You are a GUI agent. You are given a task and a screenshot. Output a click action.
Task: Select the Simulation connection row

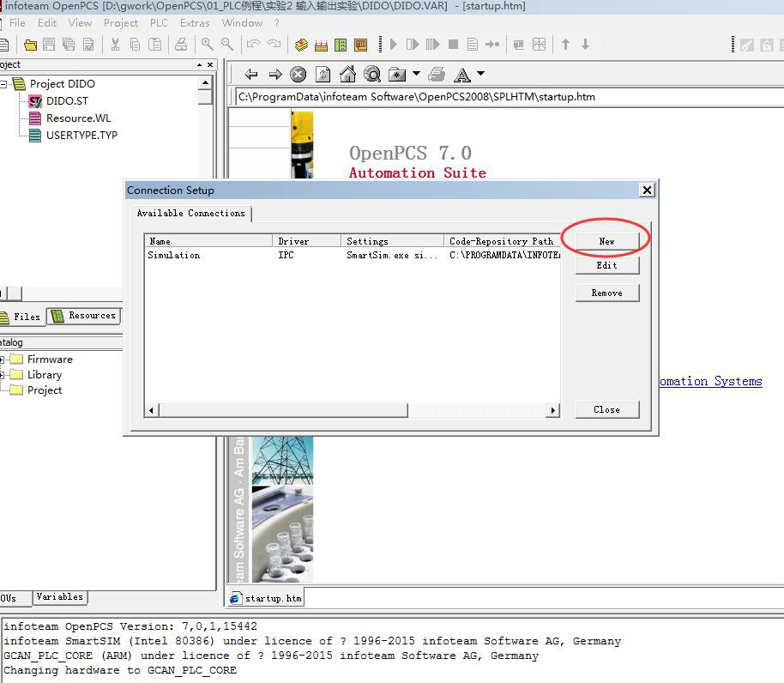174,255
